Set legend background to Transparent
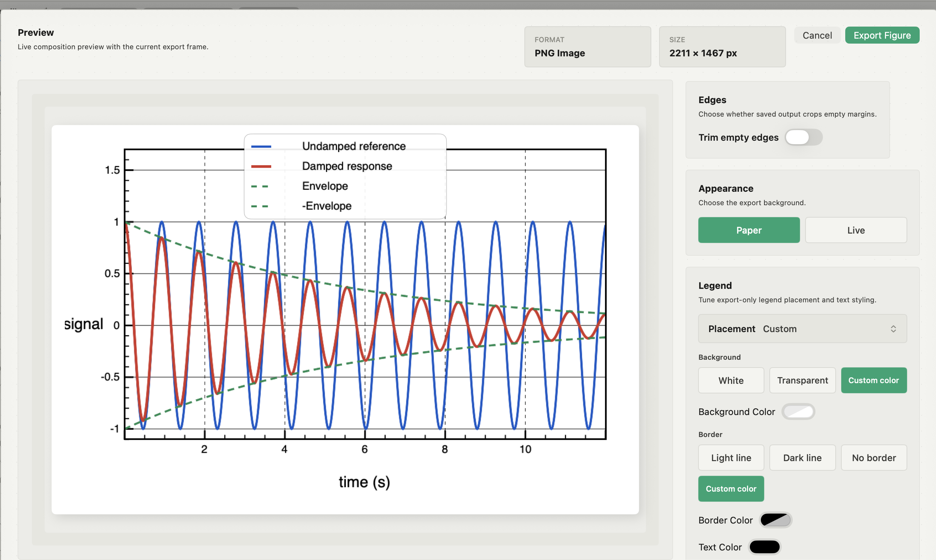The height and width of the screenshot is (560, 936). pos(802,380)
